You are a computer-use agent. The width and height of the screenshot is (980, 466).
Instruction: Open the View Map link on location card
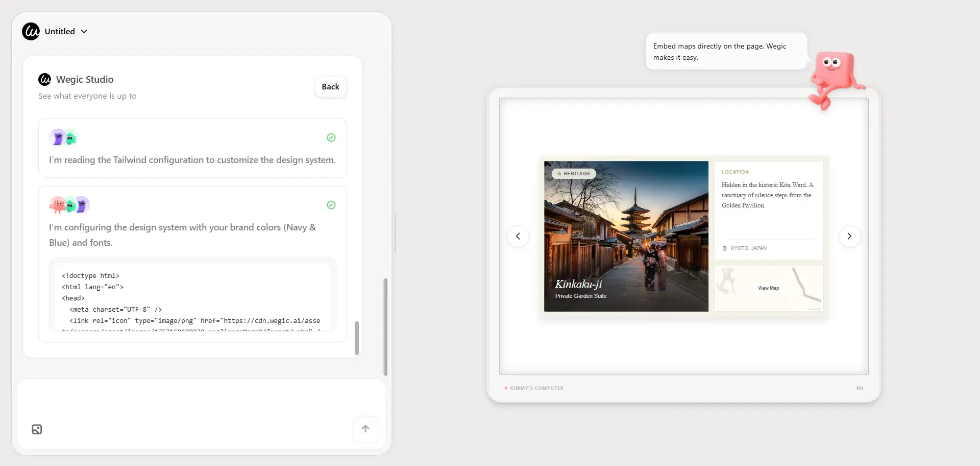(768, 287)
